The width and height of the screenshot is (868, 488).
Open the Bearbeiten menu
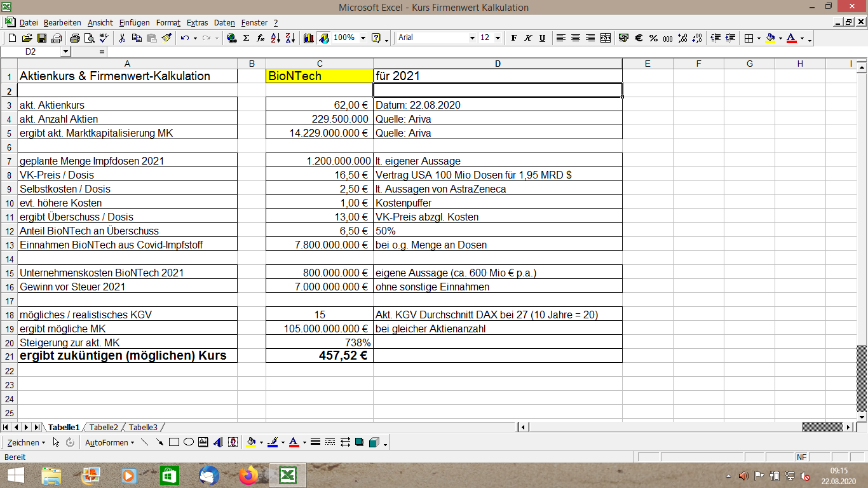pyautogui.click(x=63, y=22)
